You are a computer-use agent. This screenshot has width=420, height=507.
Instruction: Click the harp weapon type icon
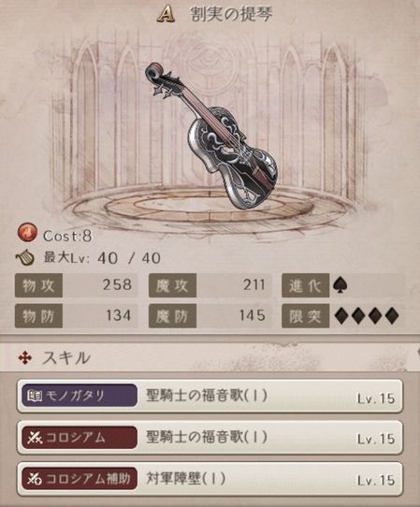pyautogui.click(x=25, y=257)
